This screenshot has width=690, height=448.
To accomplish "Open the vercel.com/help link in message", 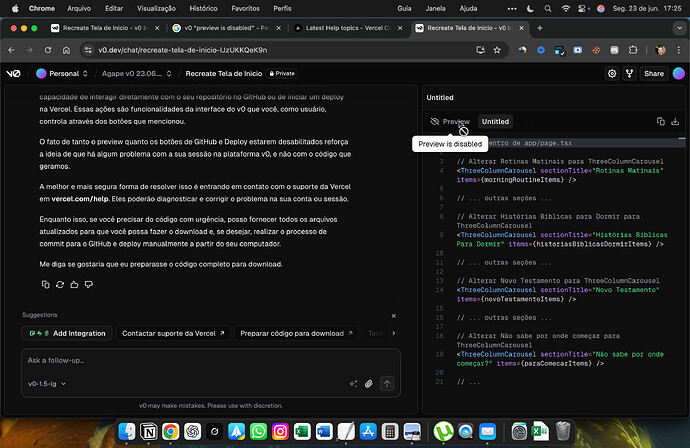I will coord(80,199).
